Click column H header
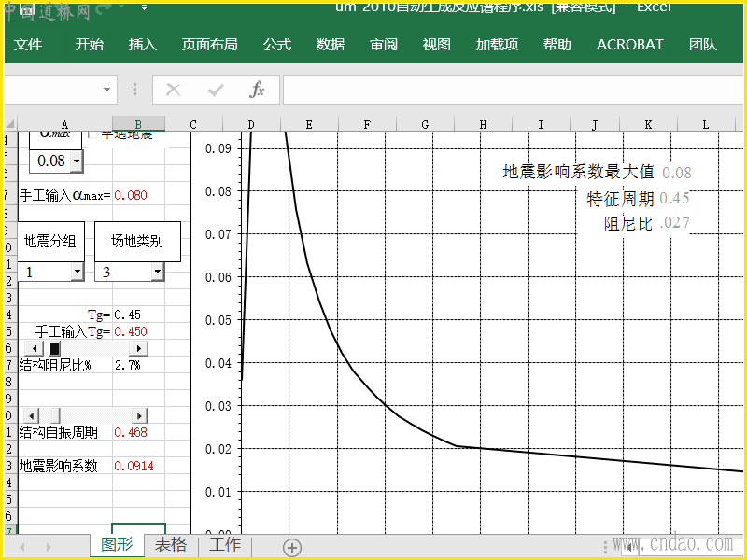This screenshot has width=747, height=560. (x=483, y=124)
